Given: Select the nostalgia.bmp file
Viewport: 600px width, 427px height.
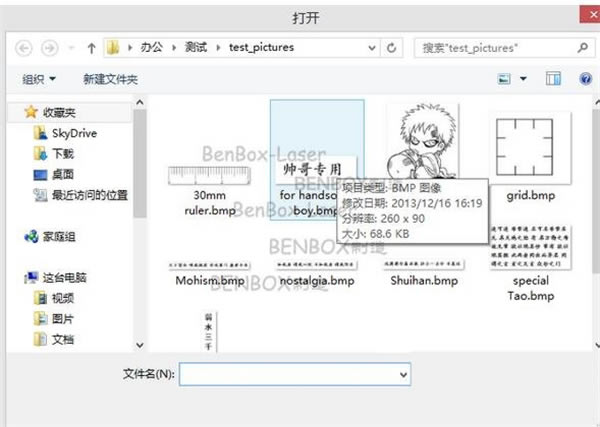Looking at the screenshot, I should (317, 274).
